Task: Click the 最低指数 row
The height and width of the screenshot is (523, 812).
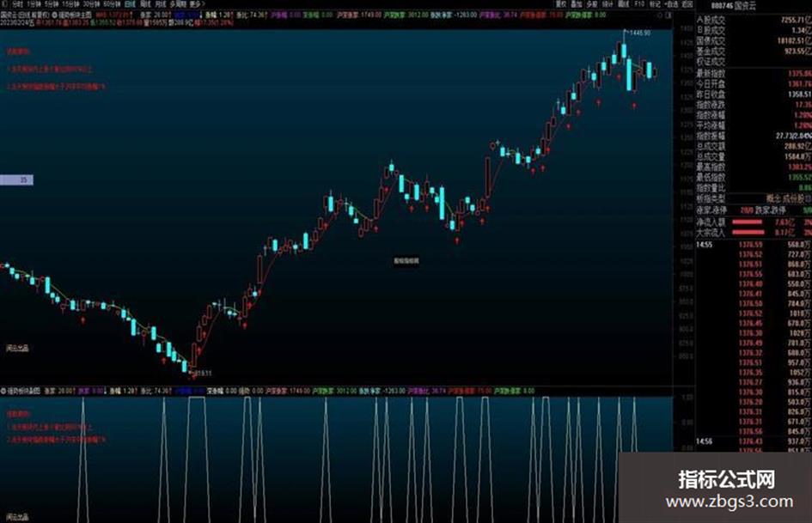Action: 754,178
